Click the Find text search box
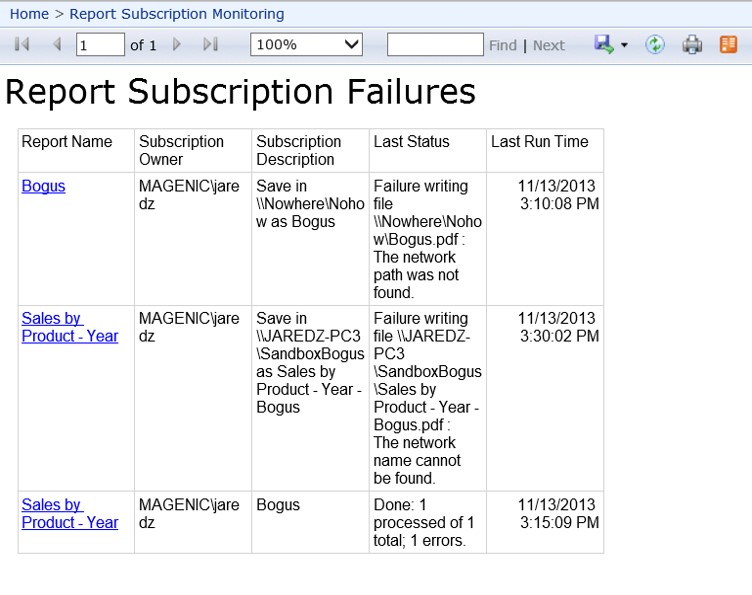Screen dimensions: 752x595 point(435,45)
